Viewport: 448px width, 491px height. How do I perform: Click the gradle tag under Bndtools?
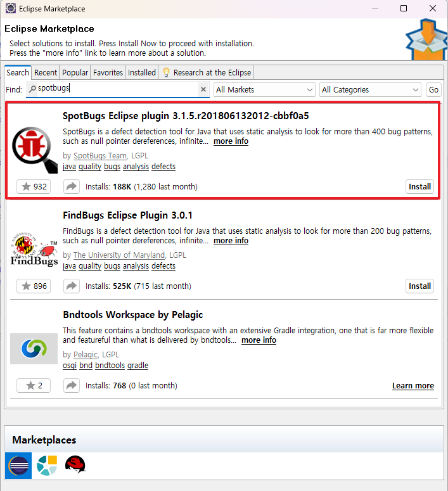pyautogui.click(x=138, y=366)
